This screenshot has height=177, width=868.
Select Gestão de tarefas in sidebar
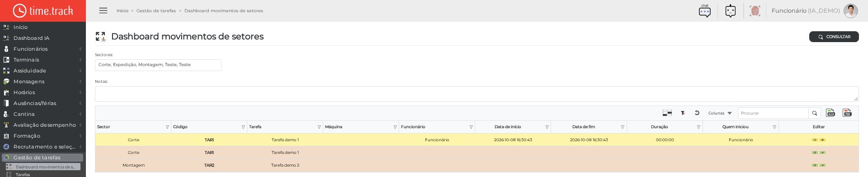click(x=43, y=158)
